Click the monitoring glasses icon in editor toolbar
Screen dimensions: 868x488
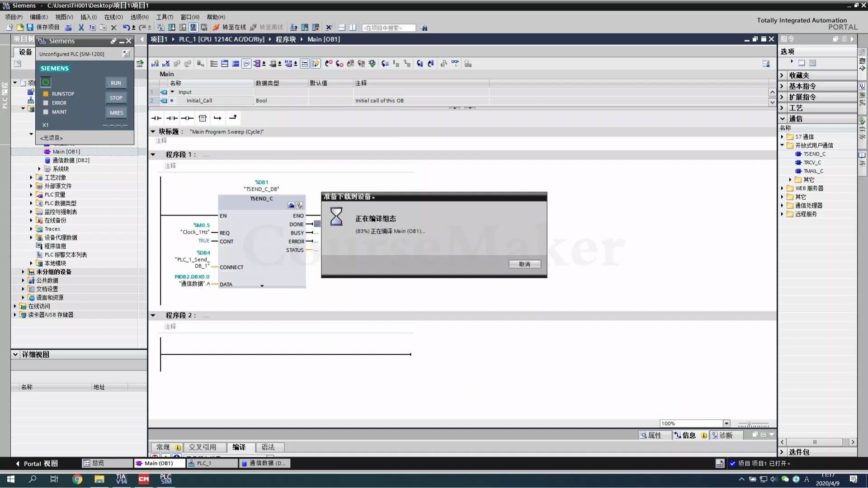tap(455, 64)
